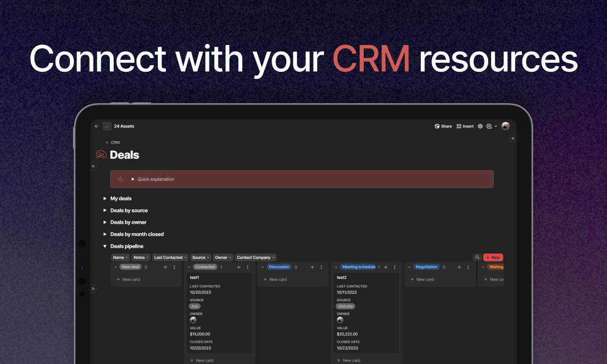Viewport: 607px width, 364px height.
Task: Go to CRM breadcrumb link
Action: (115, 143)
